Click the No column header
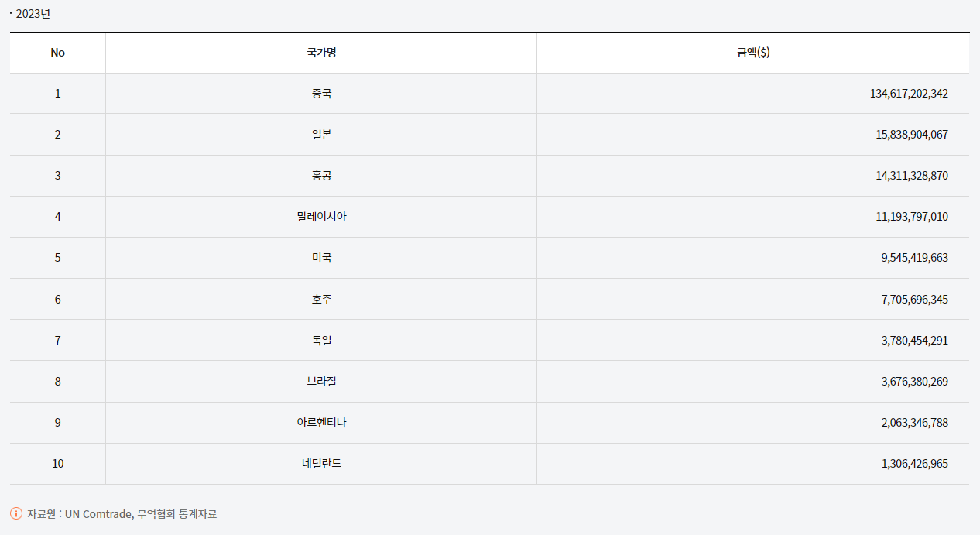Image resolution: width=980 pixels, height=535 pixels. click(57, 53)
